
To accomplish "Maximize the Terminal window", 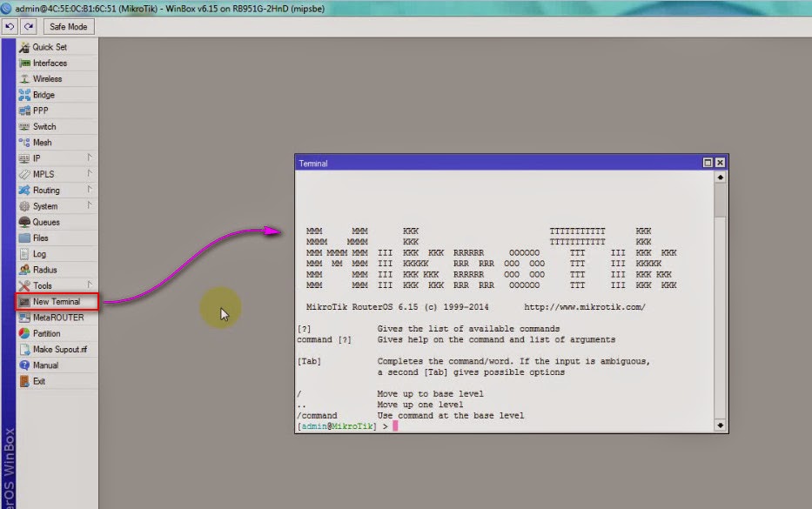I will (708, 163).
